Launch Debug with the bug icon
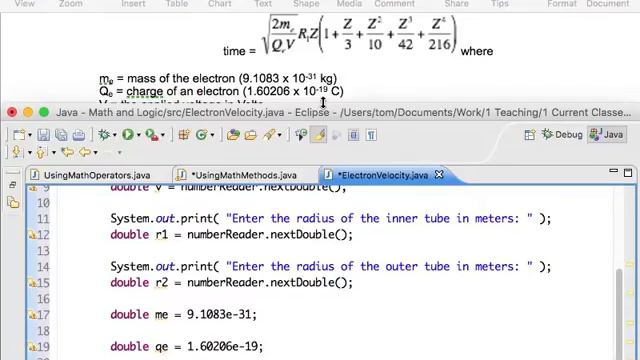The height and width of the screenshot is (360, 640). (x=104, y=135)
